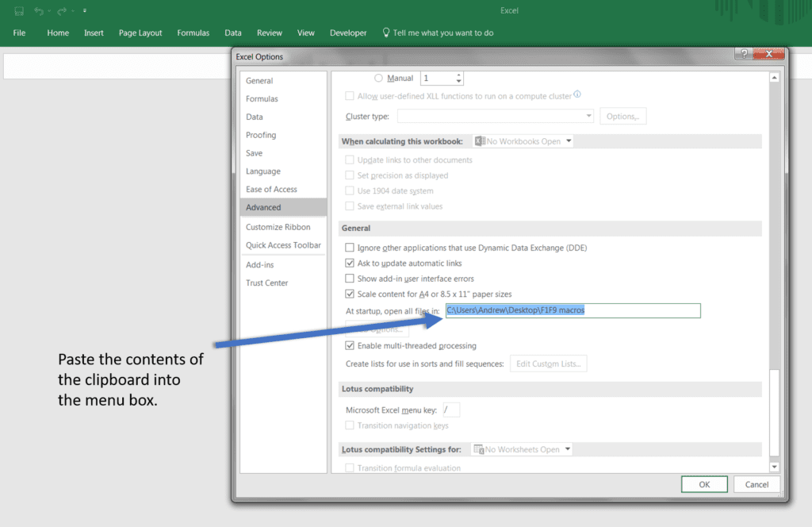
Task: Enable Show add-in user interface errors
Action: pos(350,279)
